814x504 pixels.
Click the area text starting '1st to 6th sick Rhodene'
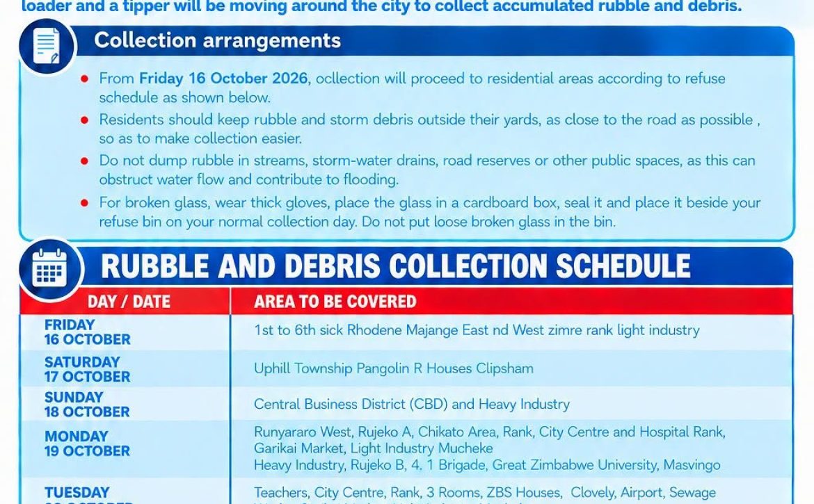coord(477,330)
